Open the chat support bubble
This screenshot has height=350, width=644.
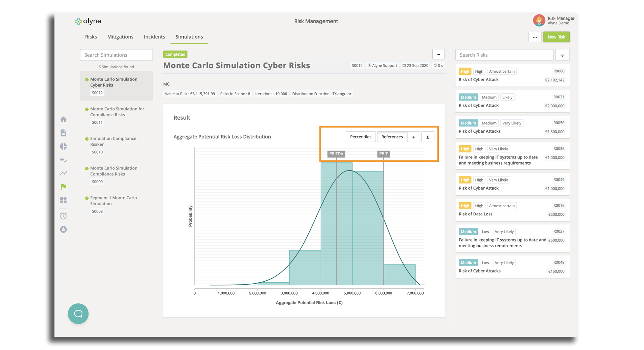pos(78,314)
